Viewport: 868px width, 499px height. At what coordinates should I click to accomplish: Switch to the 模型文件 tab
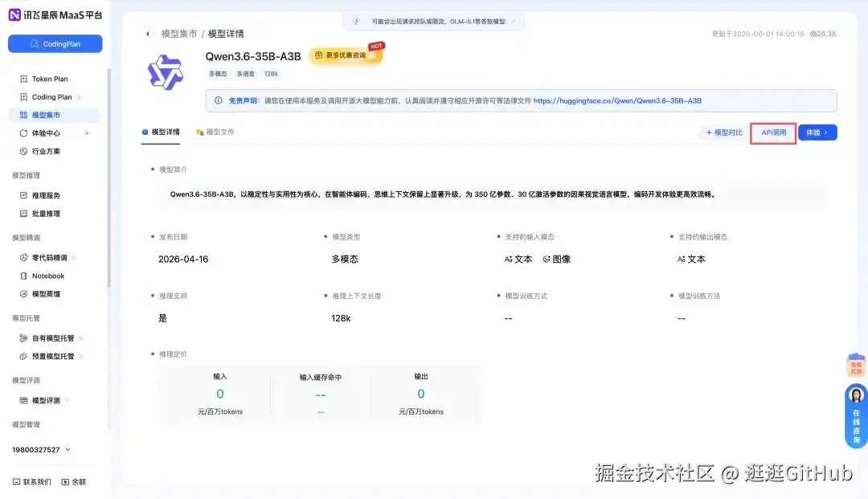[x=215, y=133]
